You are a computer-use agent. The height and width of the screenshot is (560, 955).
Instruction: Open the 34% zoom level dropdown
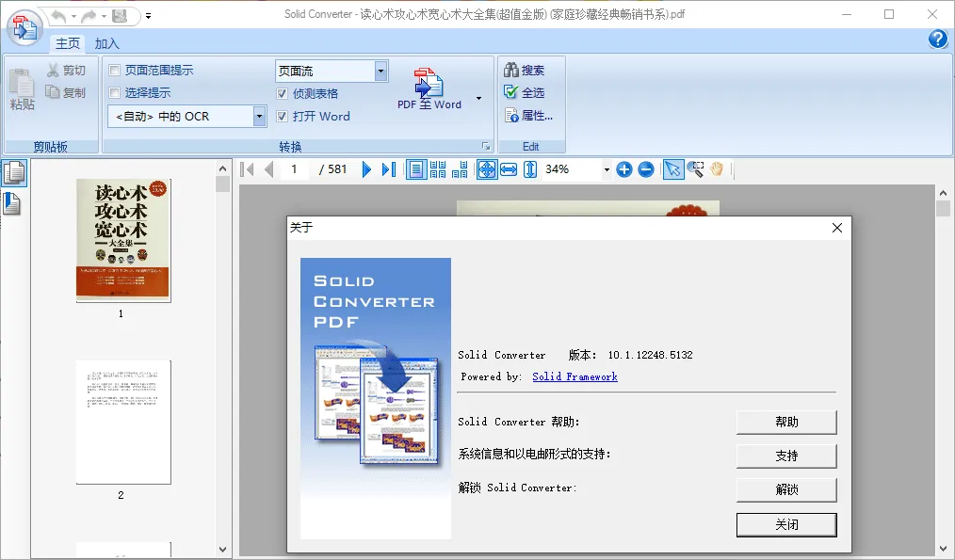point(606,169)
